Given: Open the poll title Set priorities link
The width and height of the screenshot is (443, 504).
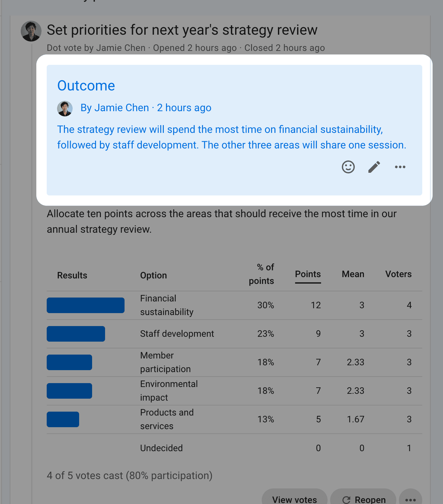Looking at the screenshot, I should pos(182,30).
